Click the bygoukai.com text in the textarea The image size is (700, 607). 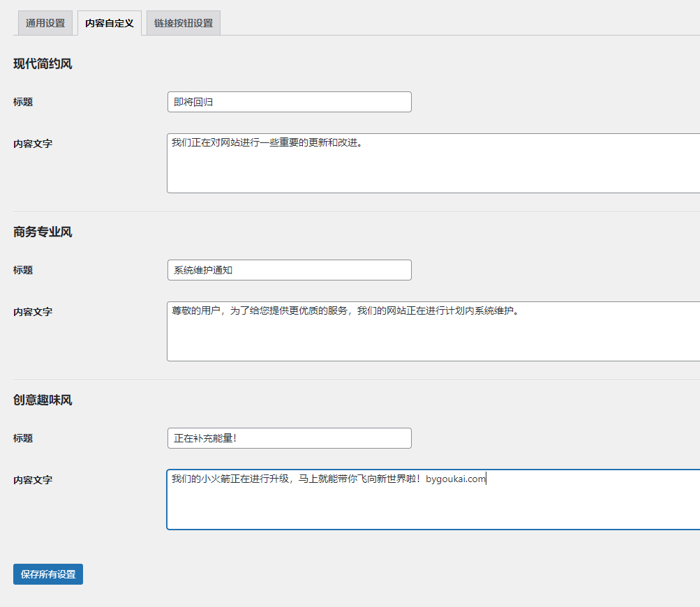pos(455,479)
